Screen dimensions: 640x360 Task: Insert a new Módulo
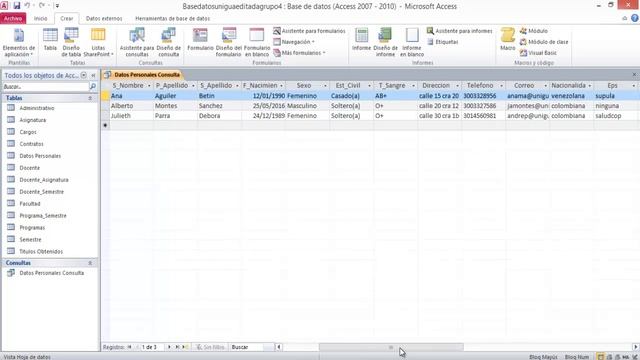(533, 31)
